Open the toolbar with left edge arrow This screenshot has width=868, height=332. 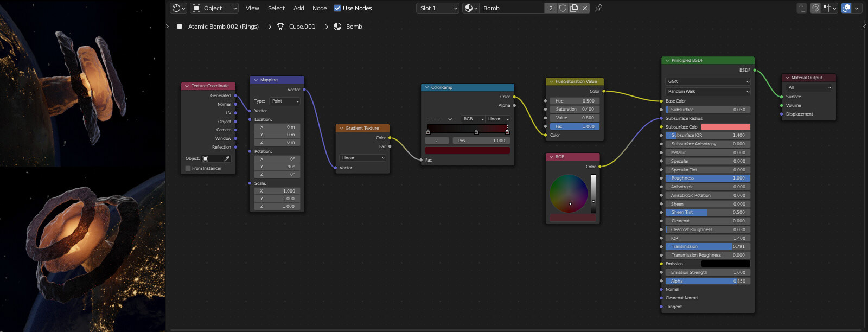pos(167,26)
